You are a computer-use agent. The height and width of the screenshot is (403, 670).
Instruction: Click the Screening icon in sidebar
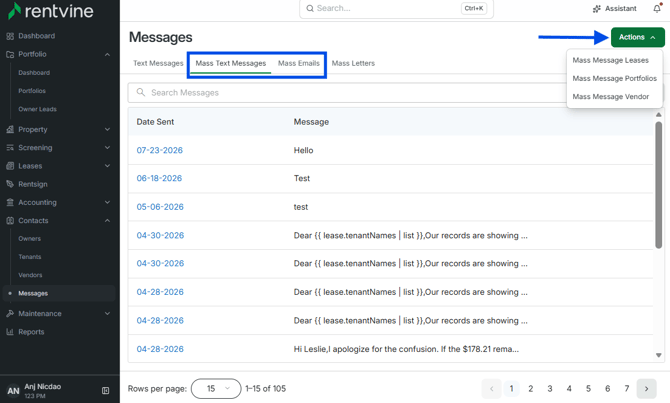click(x=10, y=148)
